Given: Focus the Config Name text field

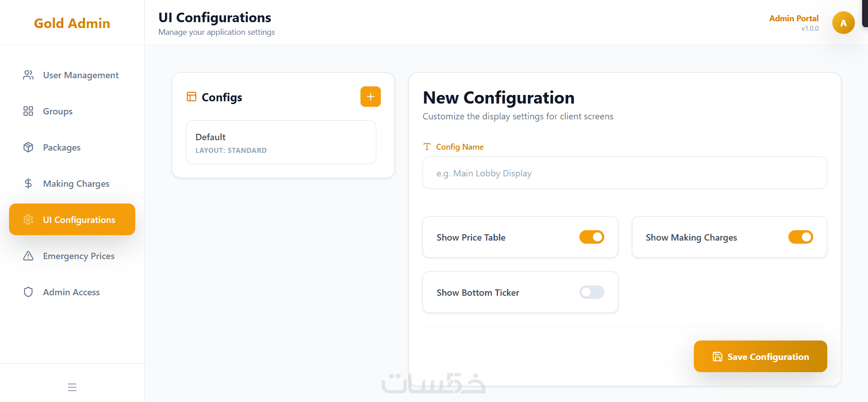Looking at the screenshot, I should click(x=624, y=173).
